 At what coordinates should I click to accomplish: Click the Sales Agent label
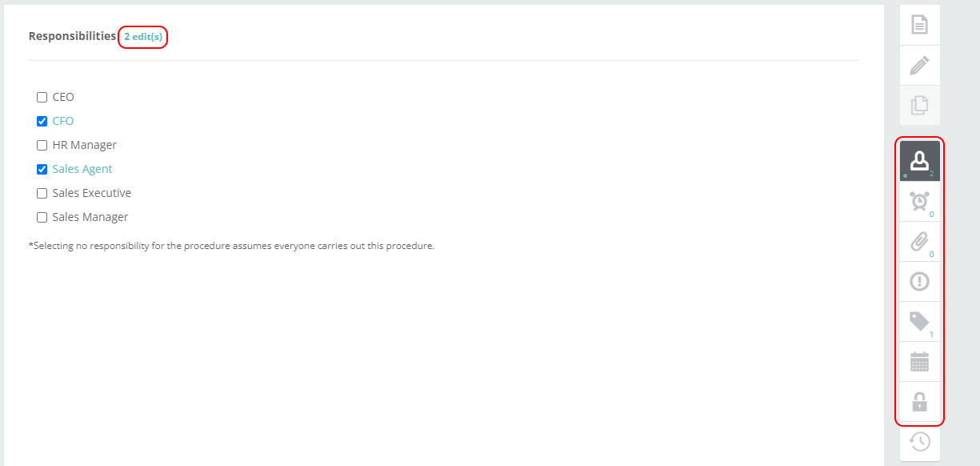[82, 169]
